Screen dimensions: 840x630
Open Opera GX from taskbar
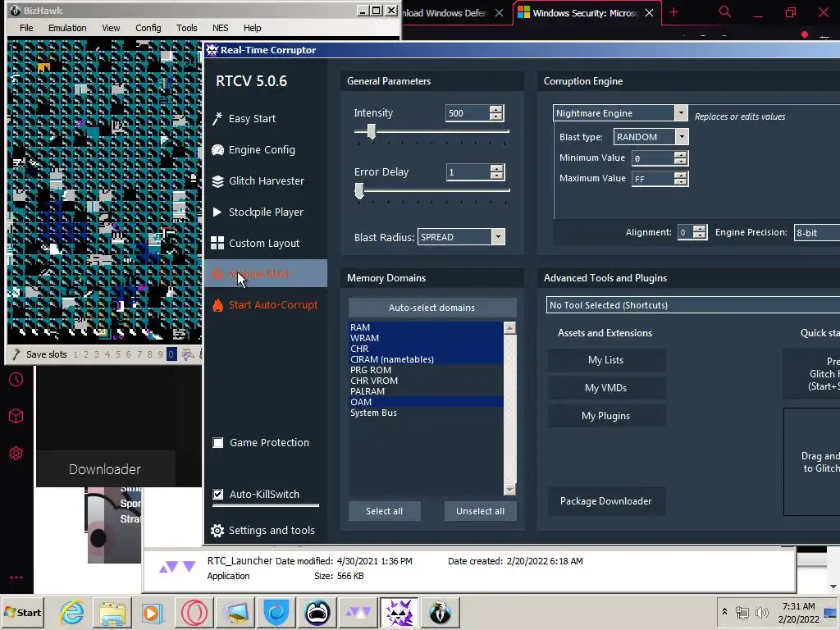pyautogui.click(x=194, y=612)
